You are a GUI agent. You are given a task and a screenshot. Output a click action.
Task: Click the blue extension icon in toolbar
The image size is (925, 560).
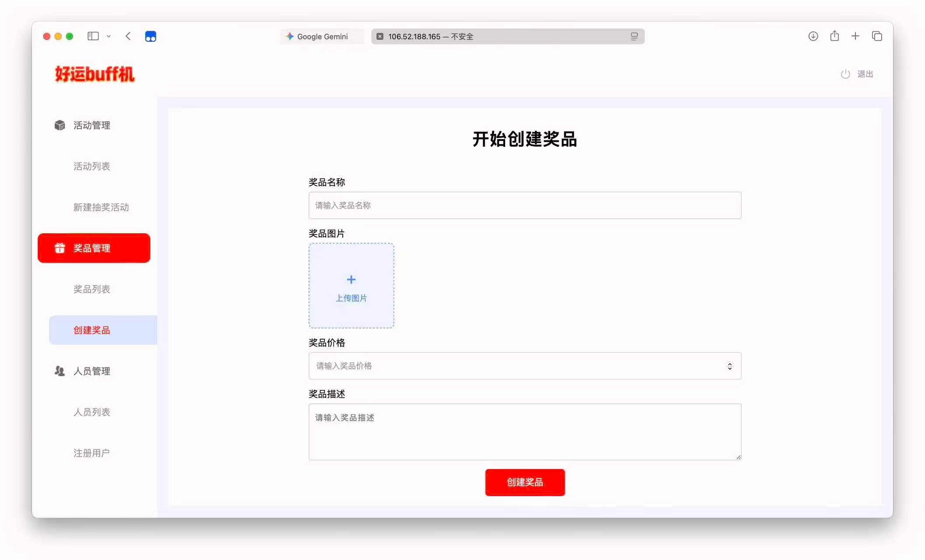(x=150, y=36)
